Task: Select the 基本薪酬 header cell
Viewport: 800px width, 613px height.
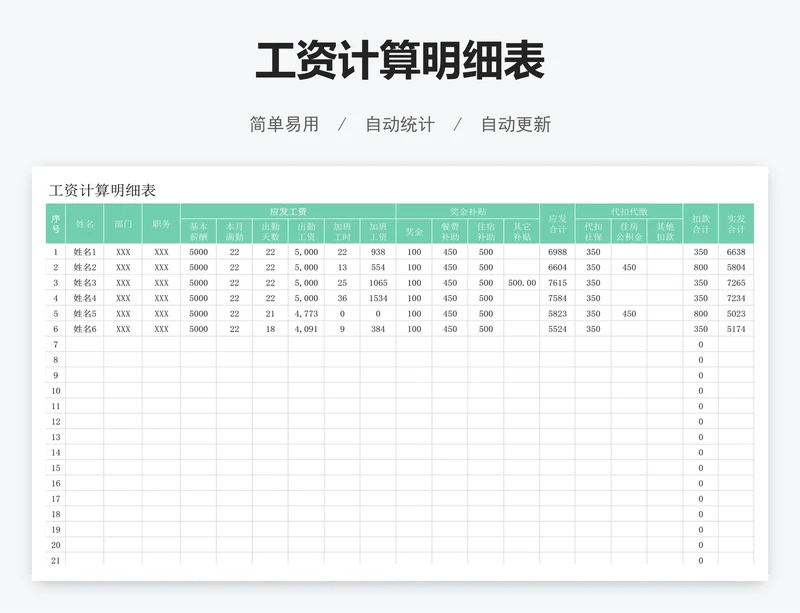Action: tap(198, 231)
